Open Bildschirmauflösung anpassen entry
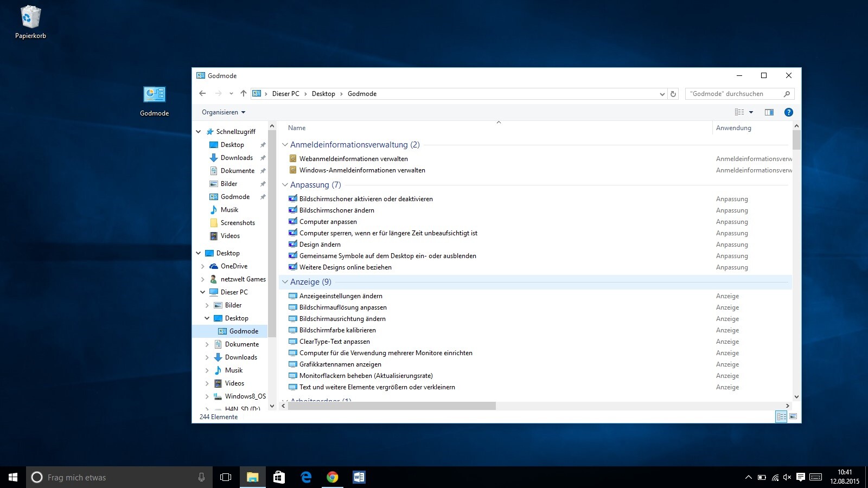The image size is (868, 488). pos(343,307)
